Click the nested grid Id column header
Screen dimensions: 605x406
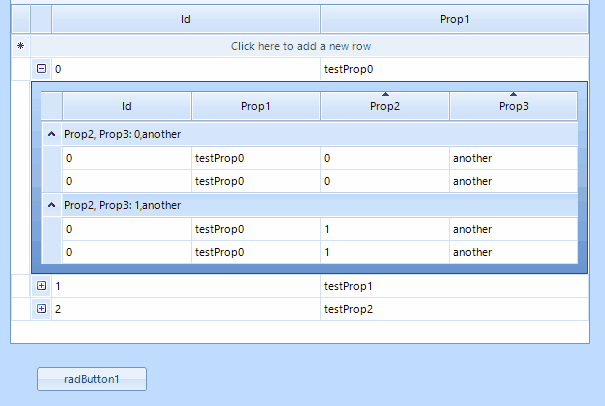(x=127, y=106)
